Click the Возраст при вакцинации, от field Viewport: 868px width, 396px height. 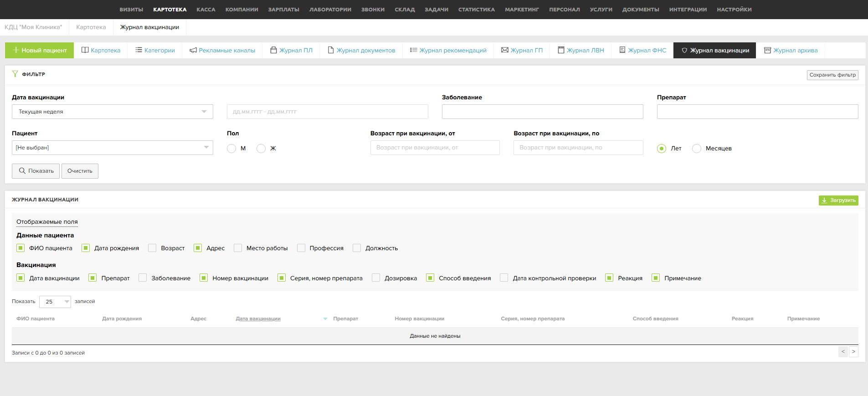pyautogui.click(x=435, y=148)
